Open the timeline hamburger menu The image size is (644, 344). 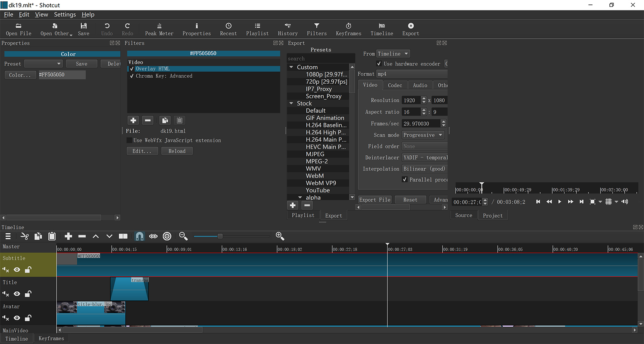coord(8,236)
